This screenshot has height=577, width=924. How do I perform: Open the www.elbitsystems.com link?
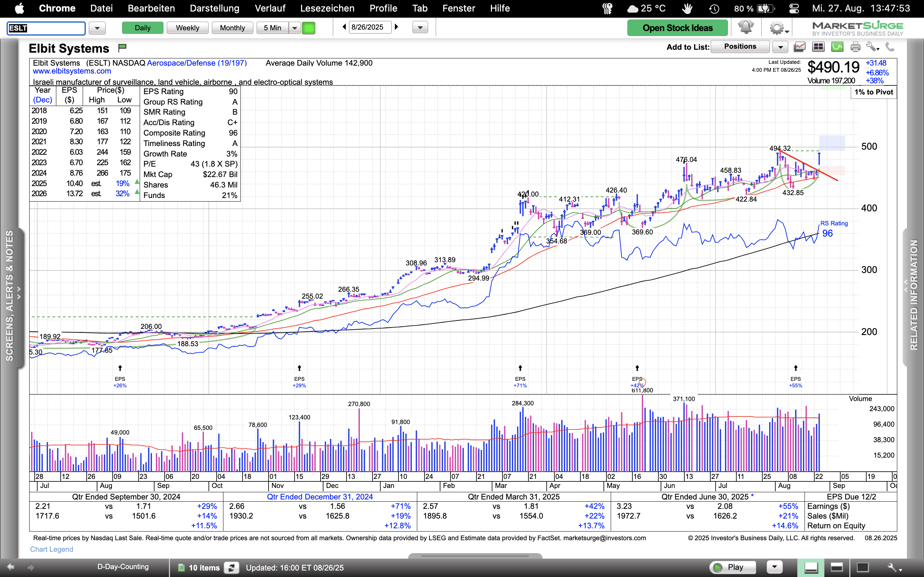(72, 71)
